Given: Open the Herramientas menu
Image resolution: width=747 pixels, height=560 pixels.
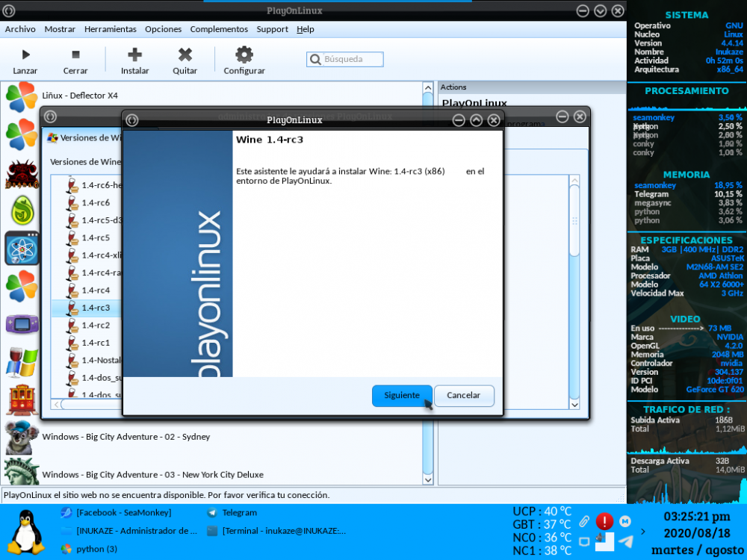Looking at the screenshot, I should 110,29.
